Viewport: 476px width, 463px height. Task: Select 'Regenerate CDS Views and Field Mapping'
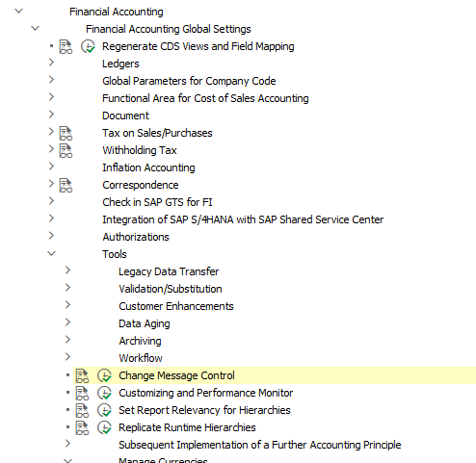(198, 46)
